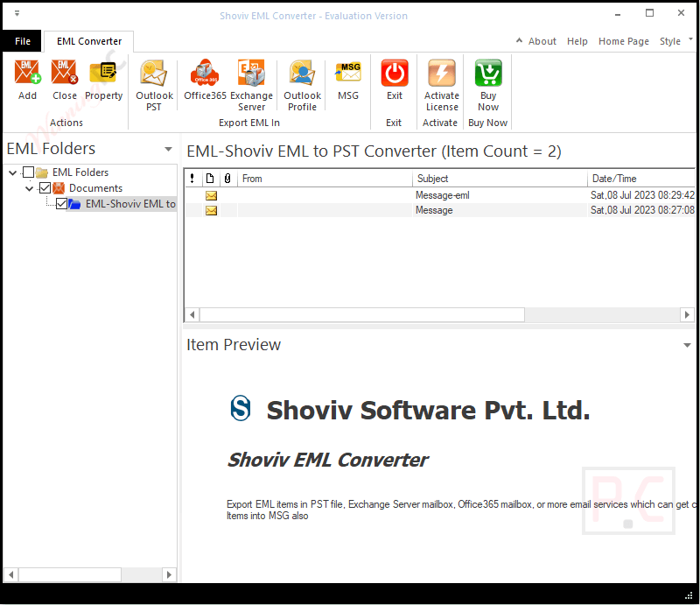
Task: Click the EML Folders root folder icon
Action: [x=42, y=172]
